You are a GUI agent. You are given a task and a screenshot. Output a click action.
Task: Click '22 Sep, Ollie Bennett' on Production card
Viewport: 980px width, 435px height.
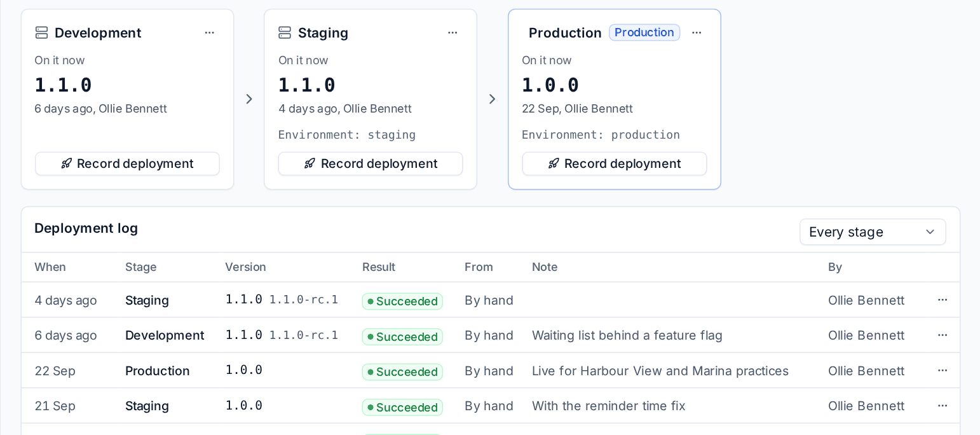577,109
